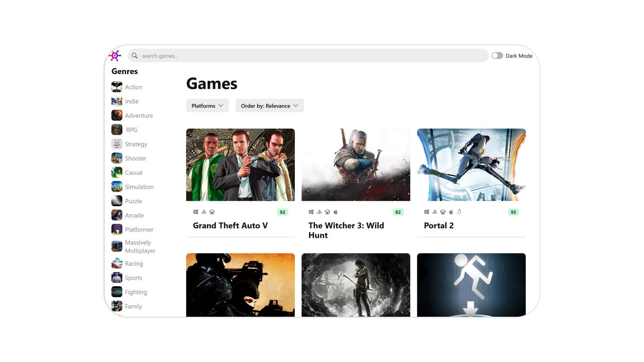644x362 pixels.
Task: Open the Order by Relevance dropdown
Action: pos(269,106)
